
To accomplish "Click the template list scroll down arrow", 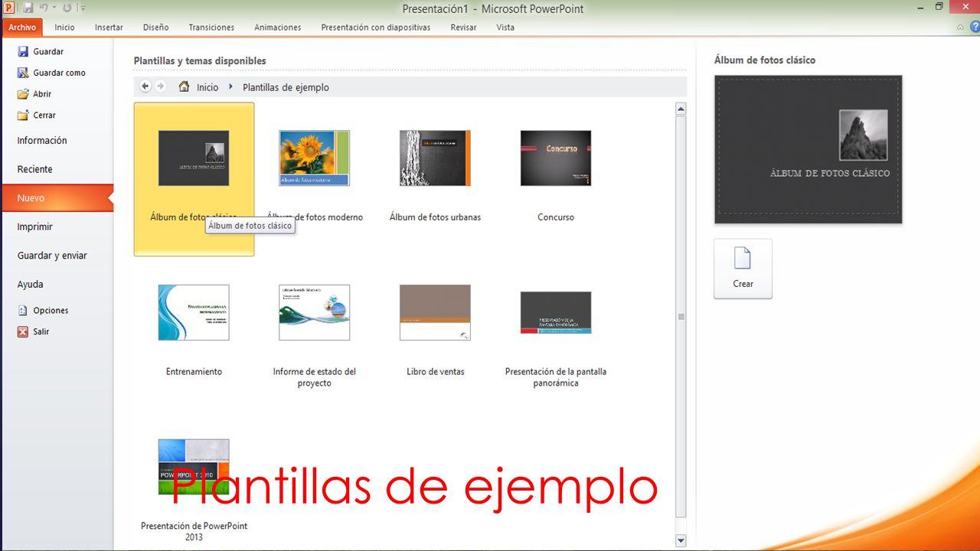I will [681, 541].
